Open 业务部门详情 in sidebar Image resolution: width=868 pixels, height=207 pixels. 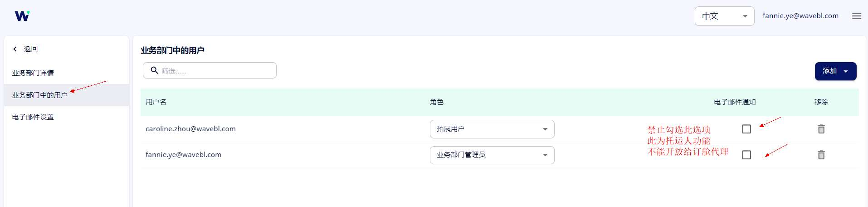point(33,73)
